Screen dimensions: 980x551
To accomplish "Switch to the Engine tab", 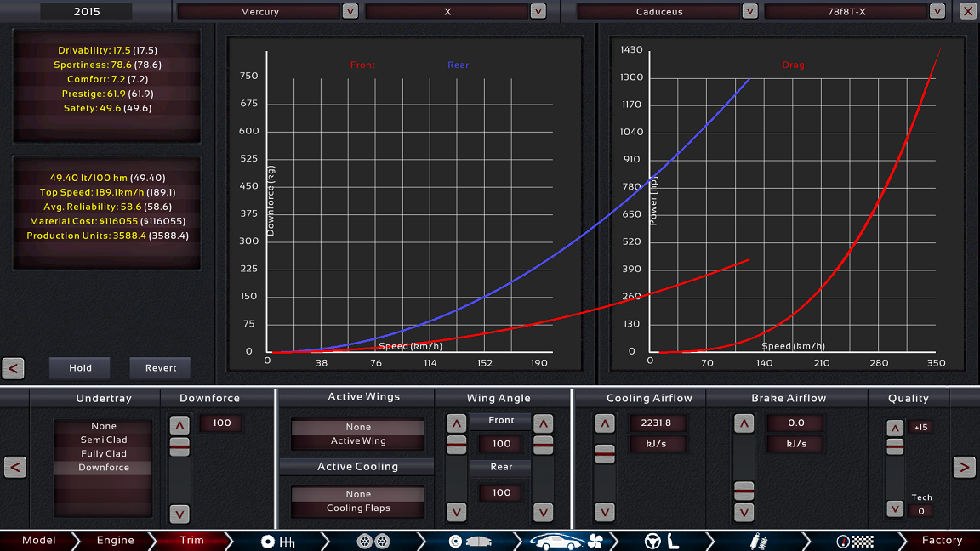I will (x=115, y=541).
